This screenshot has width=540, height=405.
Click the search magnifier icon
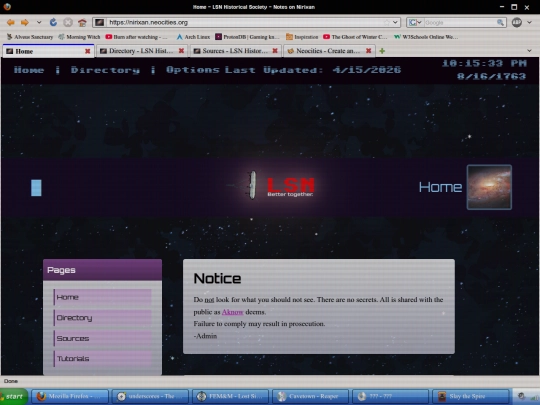coord(500,22)
